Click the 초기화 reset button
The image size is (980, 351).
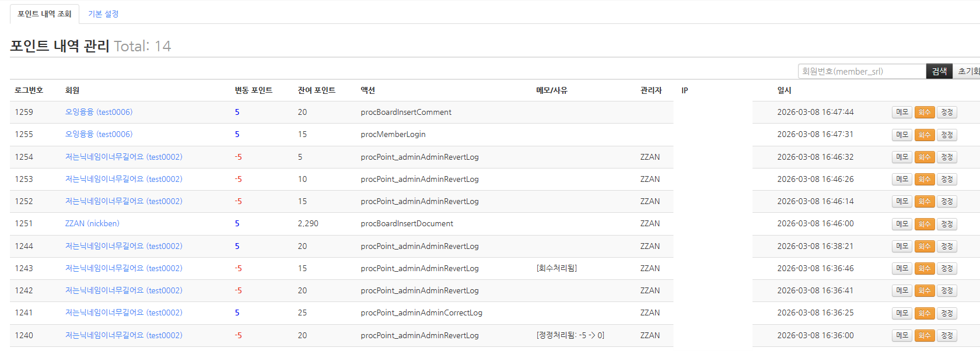tap(968, 71)
